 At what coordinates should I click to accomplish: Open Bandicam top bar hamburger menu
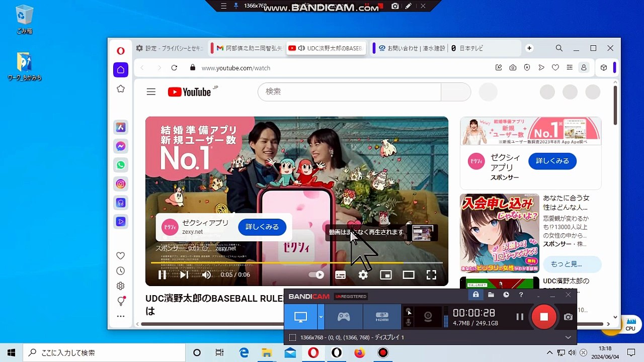coord(224,6)
